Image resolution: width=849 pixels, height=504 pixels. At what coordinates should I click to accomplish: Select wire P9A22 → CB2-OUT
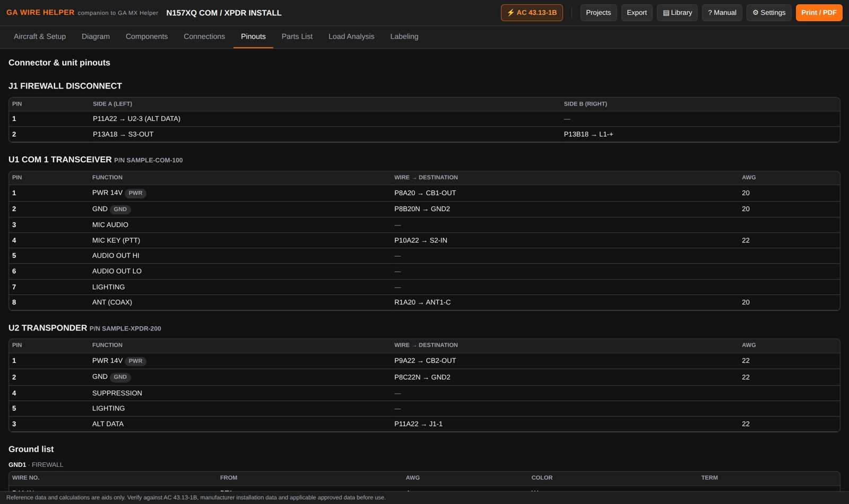(425, 361)
